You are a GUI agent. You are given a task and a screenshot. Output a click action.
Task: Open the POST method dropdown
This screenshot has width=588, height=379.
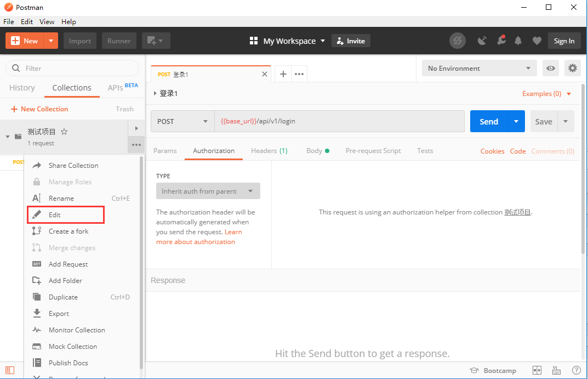point(182,121)
